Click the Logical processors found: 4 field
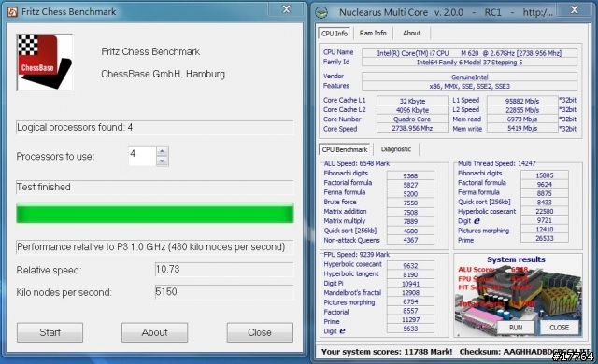598x364 pixels. coord(155,127)
